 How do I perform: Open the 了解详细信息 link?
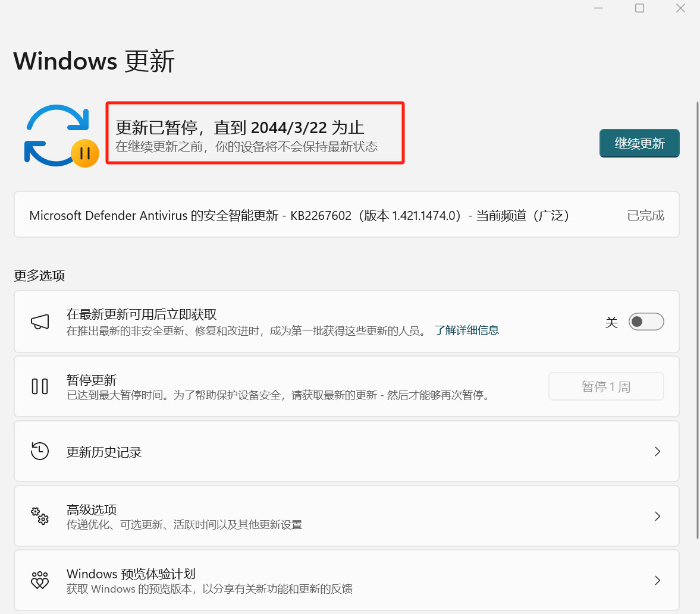coord(466,330)
